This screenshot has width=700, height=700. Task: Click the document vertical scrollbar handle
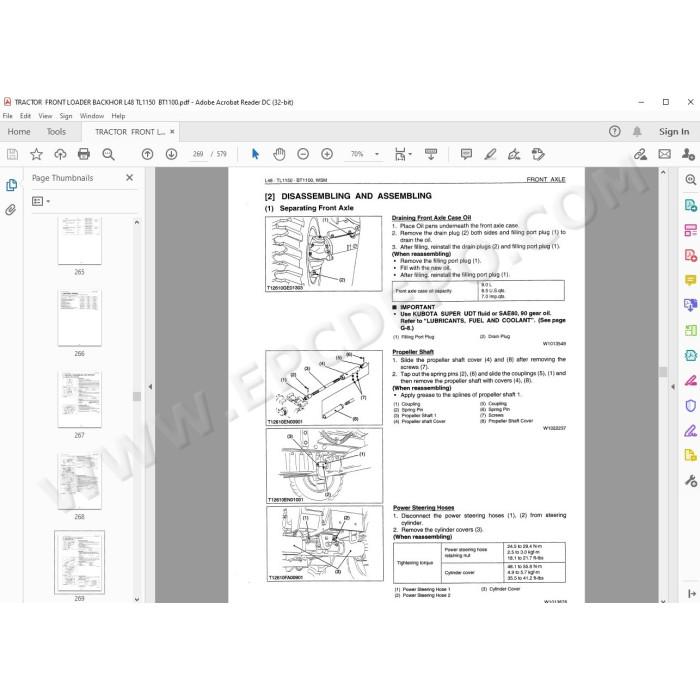point(663,371)
